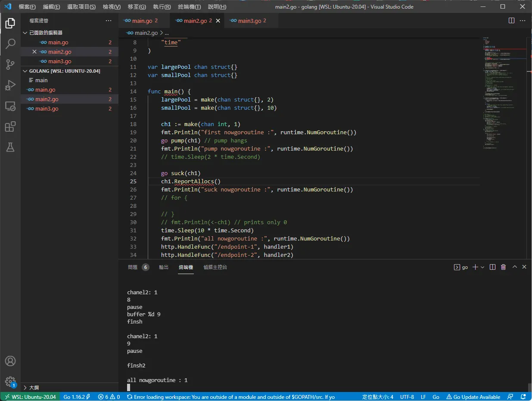Kill terminal with the trash icon

click(x=503, y=267)
